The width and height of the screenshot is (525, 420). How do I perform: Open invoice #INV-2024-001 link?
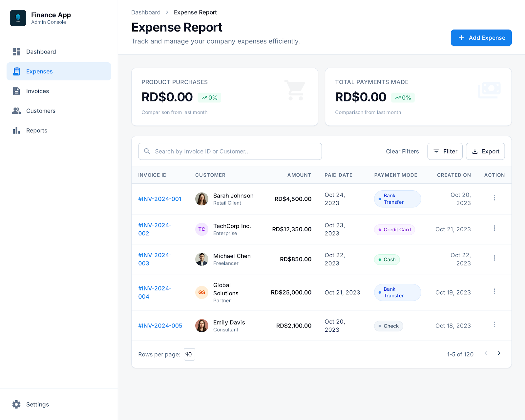(160, 199)
